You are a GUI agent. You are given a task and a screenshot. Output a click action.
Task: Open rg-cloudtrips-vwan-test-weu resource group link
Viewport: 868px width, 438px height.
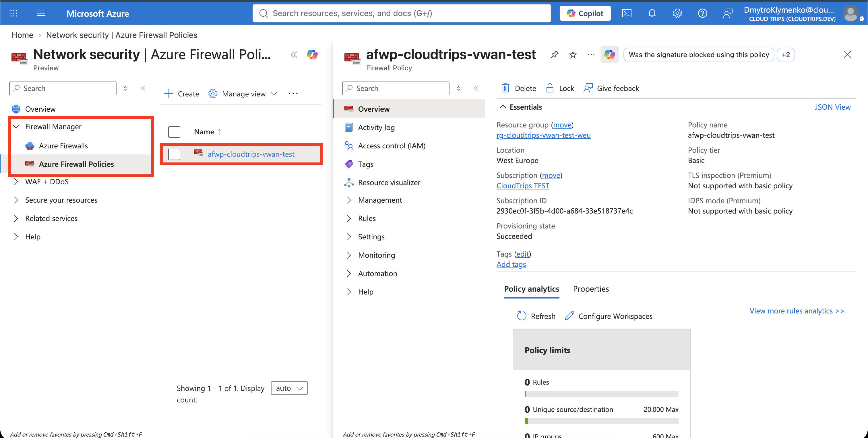coord(544,135)
